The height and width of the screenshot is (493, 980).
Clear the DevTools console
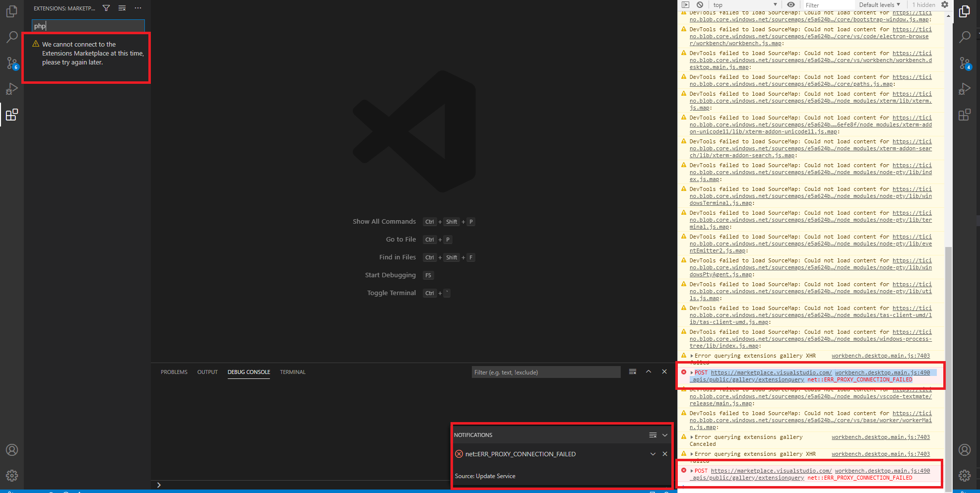click(x=700, y=4)
